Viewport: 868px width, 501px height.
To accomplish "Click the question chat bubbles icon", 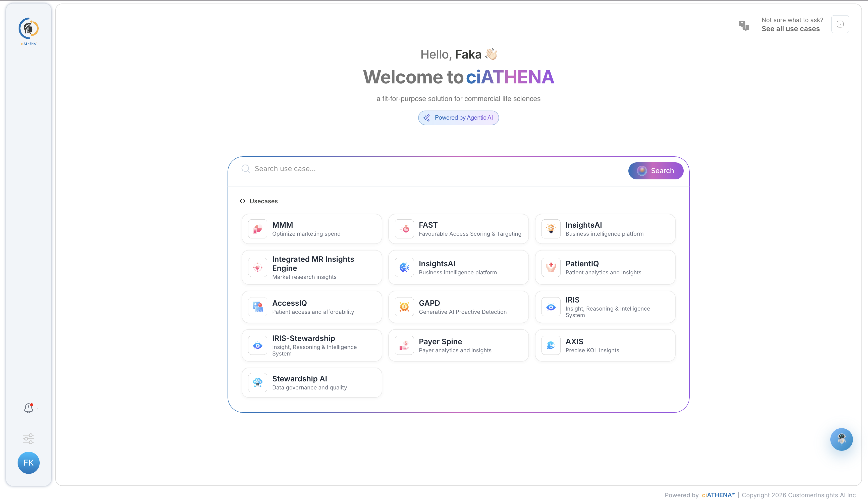I will point(744,25).
